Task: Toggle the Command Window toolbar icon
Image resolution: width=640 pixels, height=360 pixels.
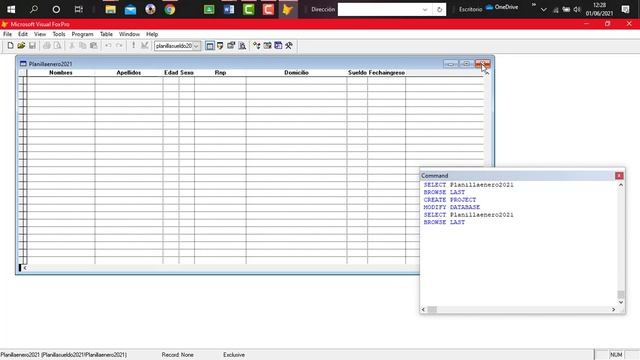Action: click(210, 46)
